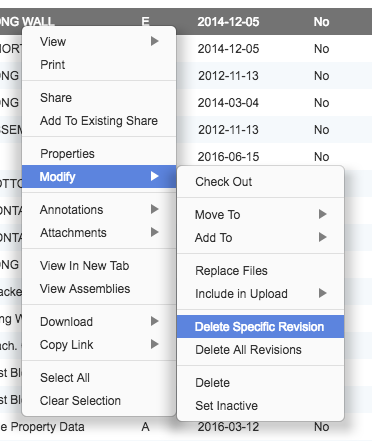Screen dimensions: 372x441
Task: Click 'No' in the 2016-06-15 row
Action: tap(322, 157)
